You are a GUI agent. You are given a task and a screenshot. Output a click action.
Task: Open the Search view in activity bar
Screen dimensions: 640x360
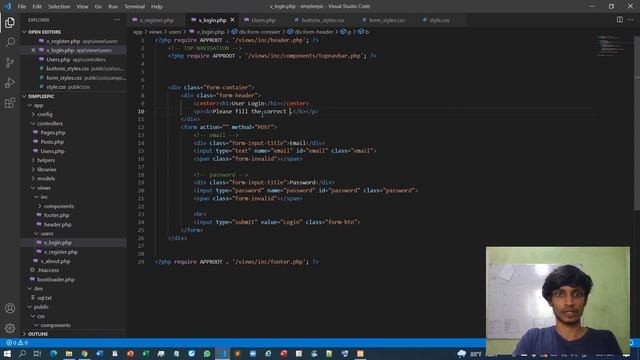10,42
